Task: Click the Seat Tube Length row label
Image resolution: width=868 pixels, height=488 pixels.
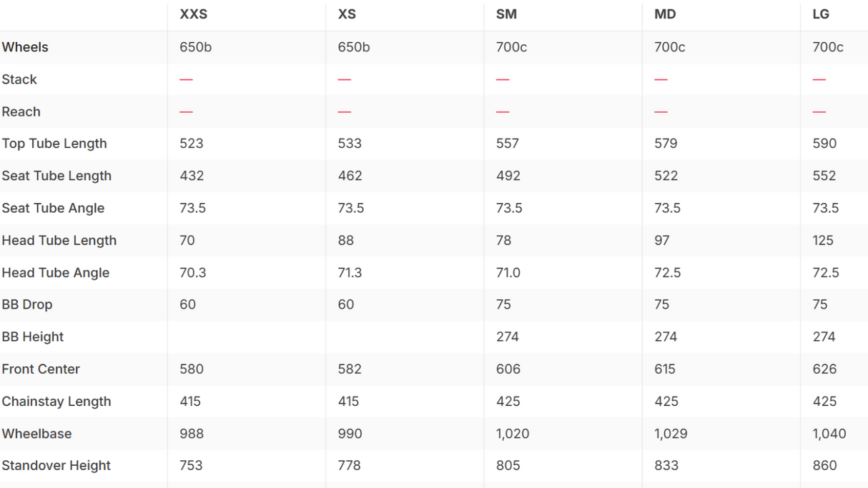Action: click(x=56, y=176)
